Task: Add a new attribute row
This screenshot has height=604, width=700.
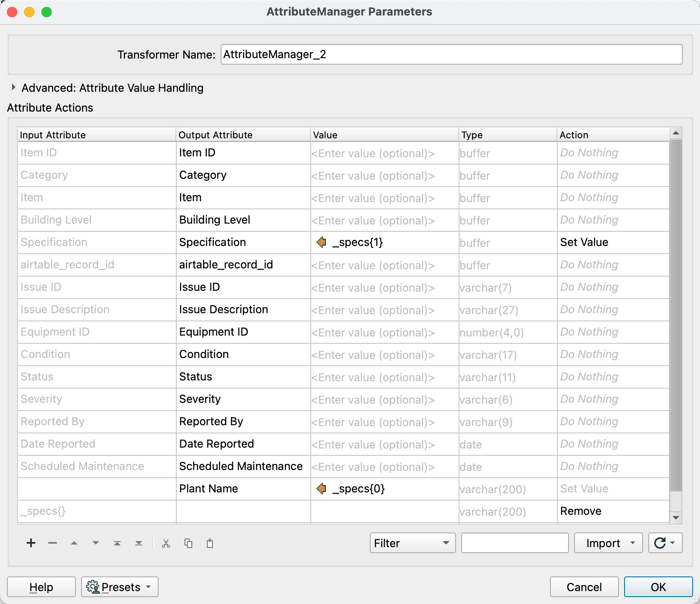Action: [x=31, y=543]
